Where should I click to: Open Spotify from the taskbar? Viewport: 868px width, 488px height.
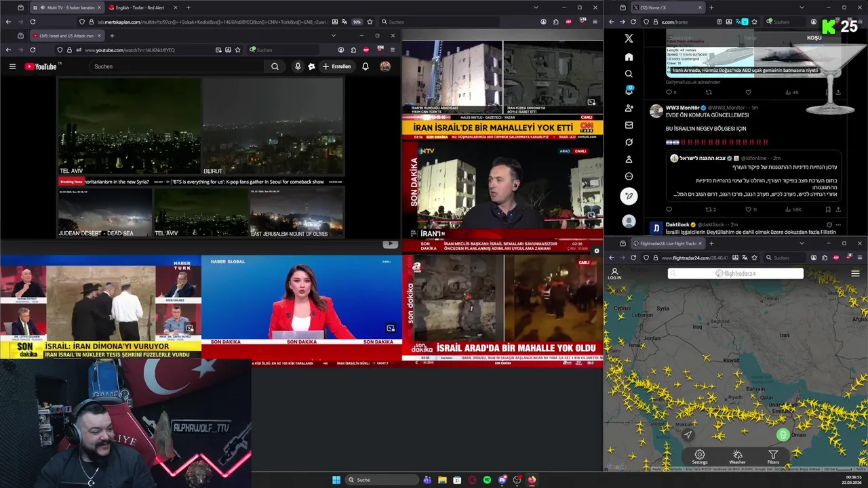(487, 480)
